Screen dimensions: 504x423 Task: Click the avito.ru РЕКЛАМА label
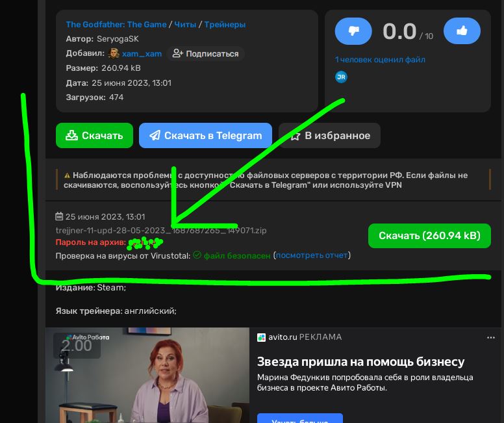(305, 337)
